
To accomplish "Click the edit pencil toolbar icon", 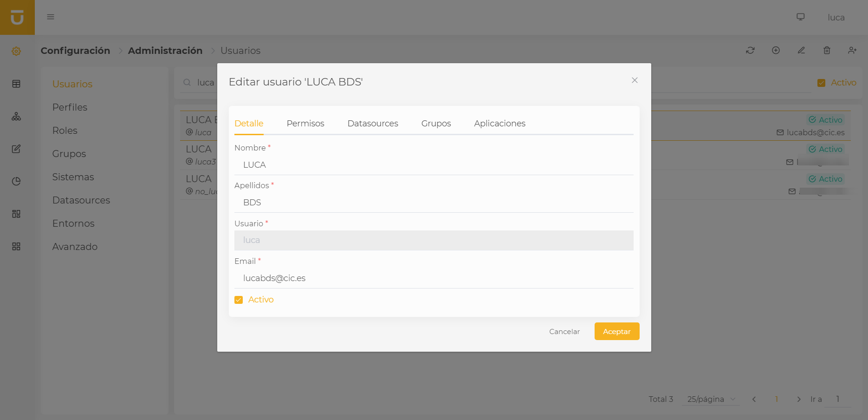I will click(801, 50).
